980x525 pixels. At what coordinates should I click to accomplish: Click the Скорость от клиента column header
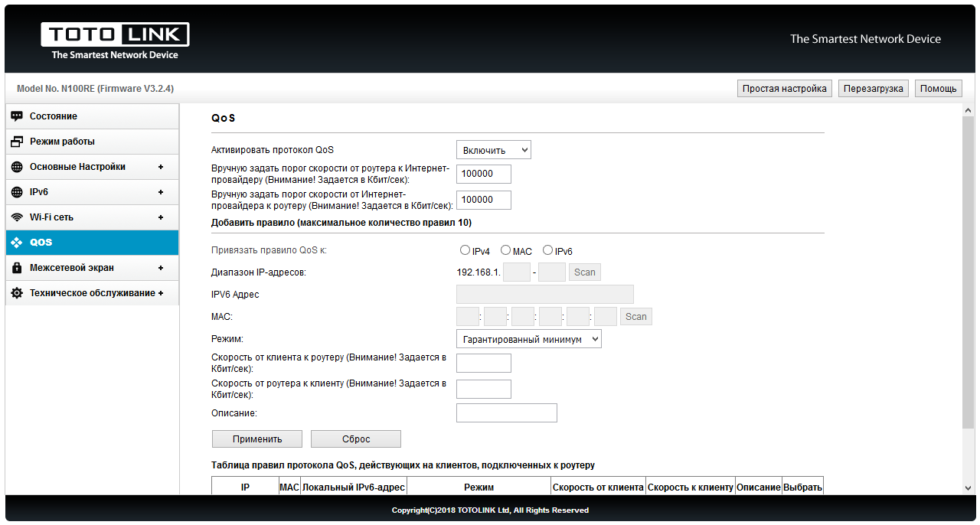point(598,487)
